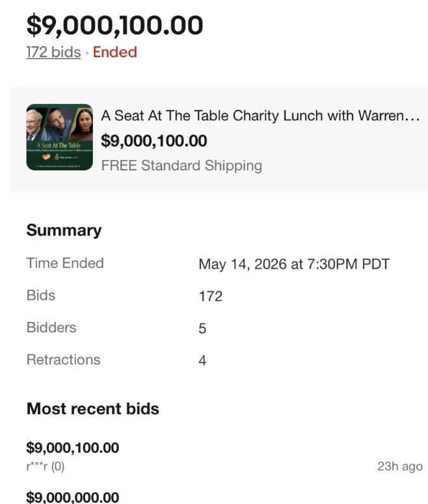Select the 172 value in the Bids row
This screenshot has width=428, height=504.
(x=211, y=296)
